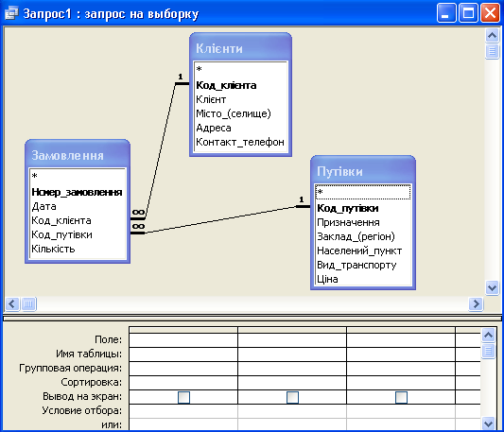504x432 pixels.
Task: Click the horizontal scrollbar thumb
Action: pos(28,303)
